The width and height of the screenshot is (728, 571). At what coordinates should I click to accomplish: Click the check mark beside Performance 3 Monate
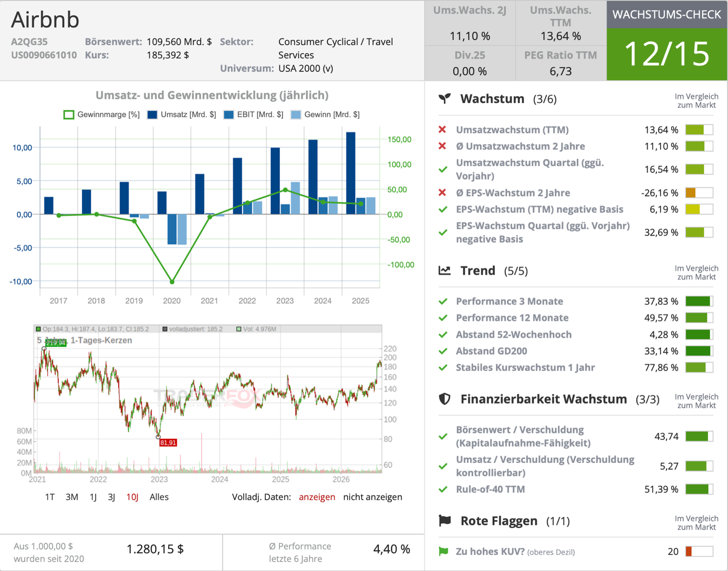click(x=443, y=301)
